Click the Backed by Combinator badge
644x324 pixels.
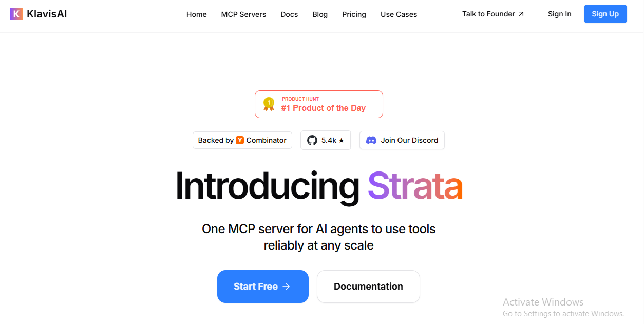point(242,140)
